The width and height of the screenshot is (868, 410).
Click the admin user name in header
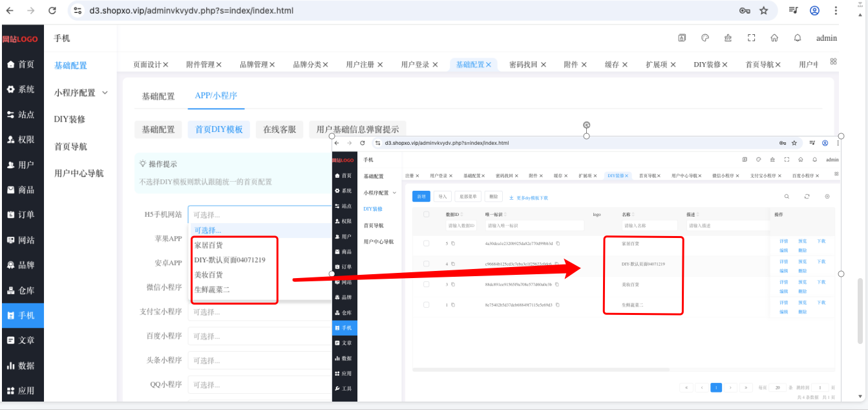827,38
